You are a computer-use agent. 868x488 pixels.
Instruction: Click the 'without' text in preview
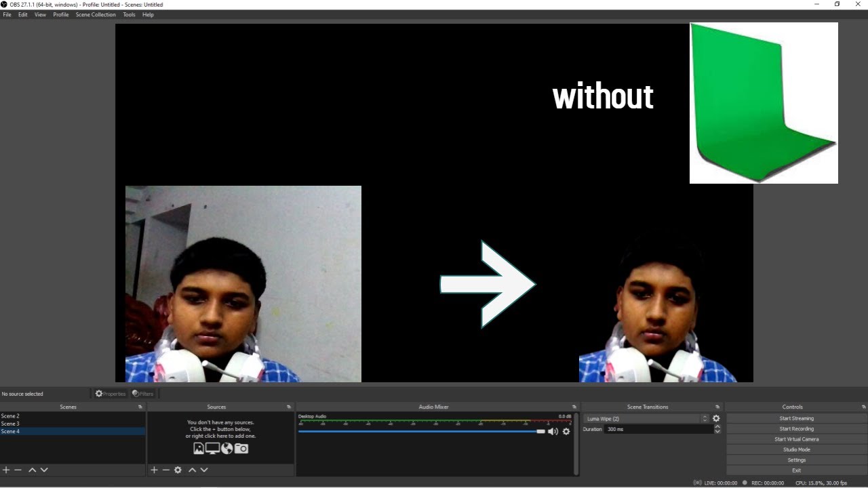point(603,96)
